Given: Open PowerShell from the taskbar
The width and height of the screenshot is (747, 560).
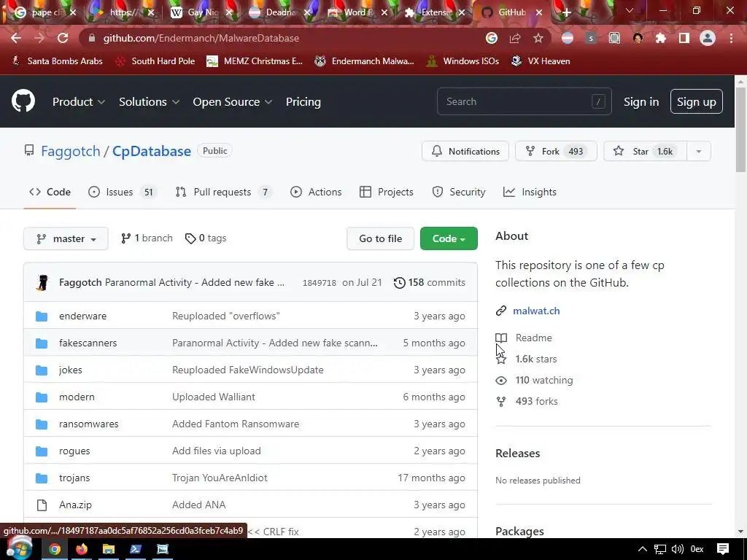Looking at the screenshot, I should 136,549.
